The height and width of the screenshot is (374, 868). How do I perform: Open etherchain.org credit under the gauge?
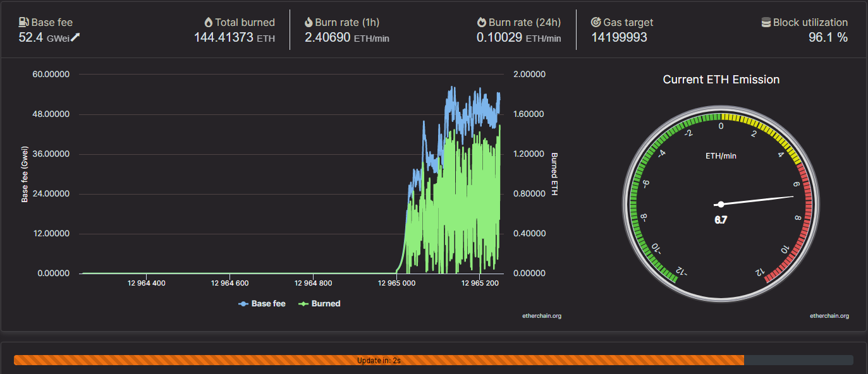[x=829, y=316]
